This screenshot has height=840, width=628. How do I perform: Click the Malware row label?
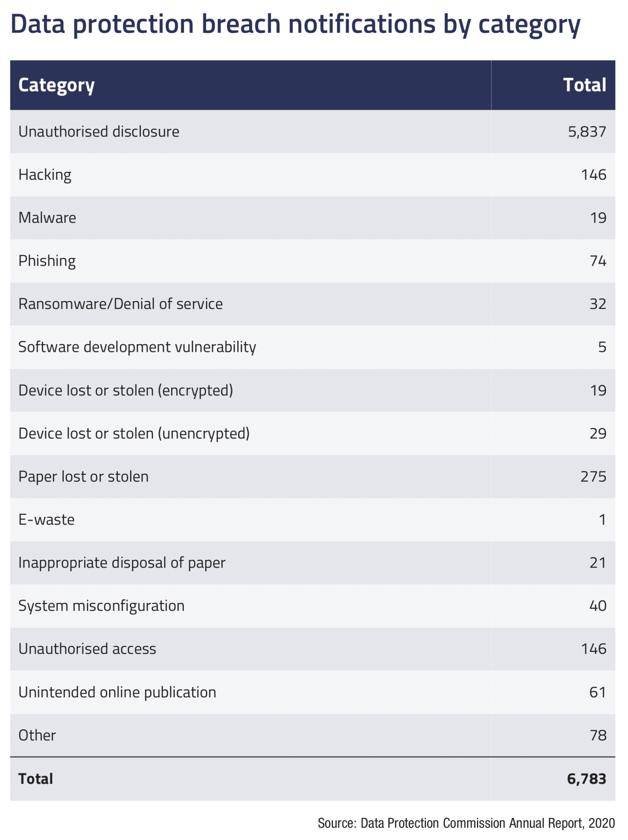(47, 218)
